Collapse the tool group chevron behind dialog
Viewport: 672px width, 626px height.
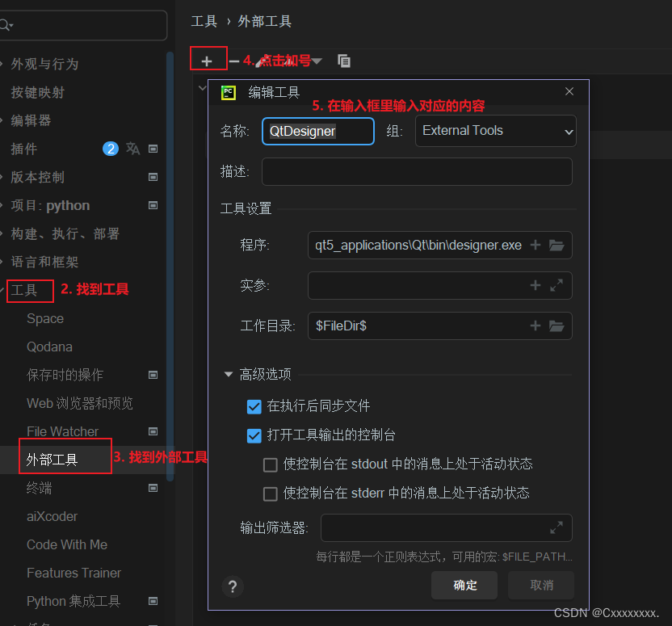click(x=202, y=88)
